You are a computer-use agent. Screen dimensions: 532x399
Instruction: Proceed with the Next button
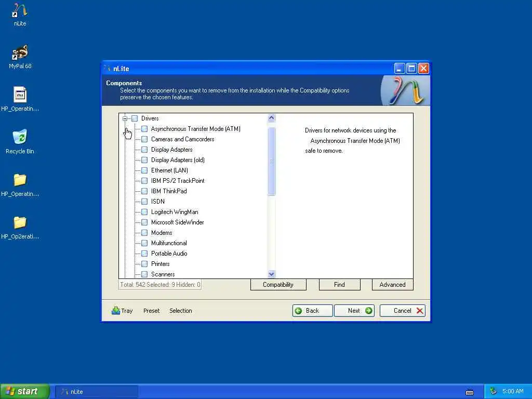[354, 311]
